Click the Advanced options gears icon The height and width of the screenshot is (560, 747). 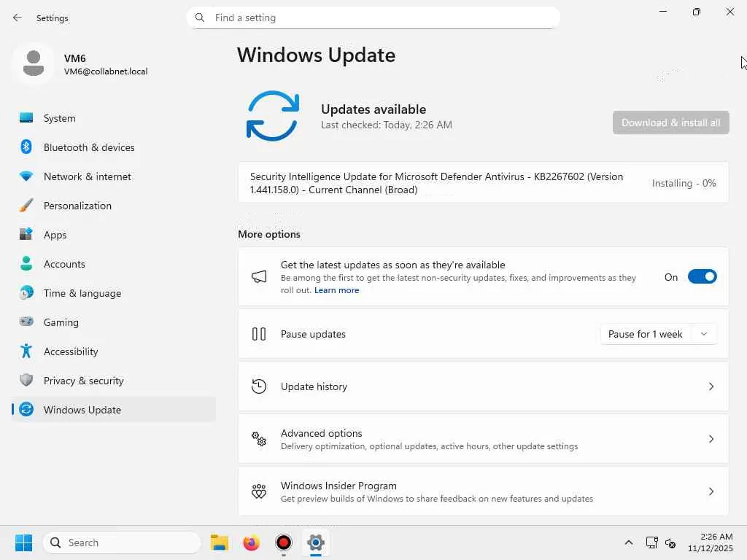point(259,438)
